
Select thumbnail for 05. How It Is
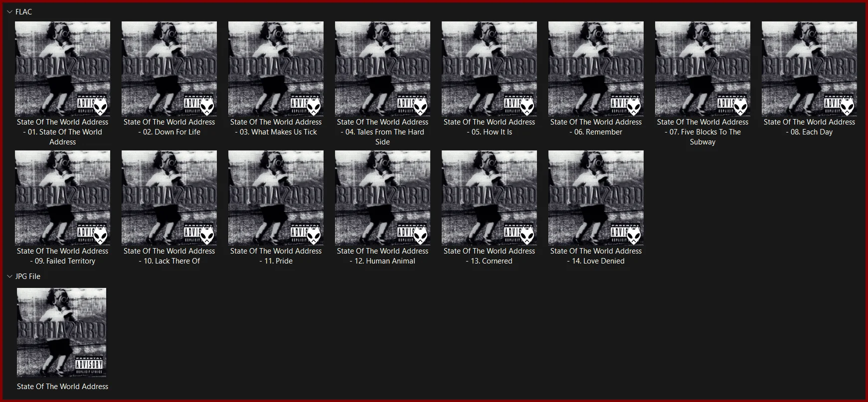pos(489,69)
